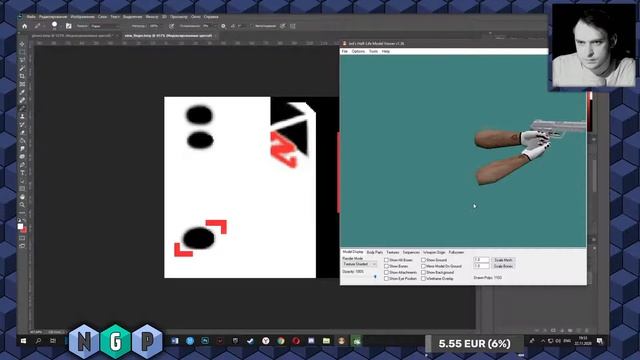
Task: Open Google Chrome from the taskbar
Action: pyautogui.click(x=281, y=341)
